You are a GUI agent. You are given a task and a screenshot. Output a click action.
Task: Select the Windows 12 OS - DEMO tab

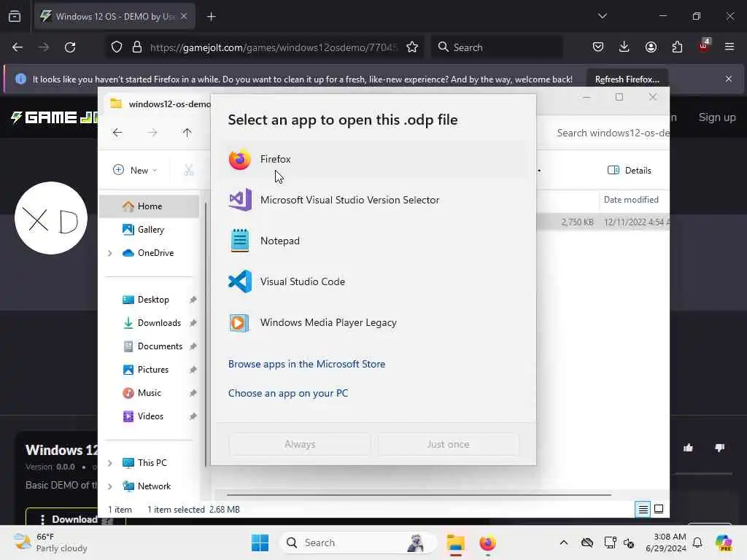pos(115,17)
